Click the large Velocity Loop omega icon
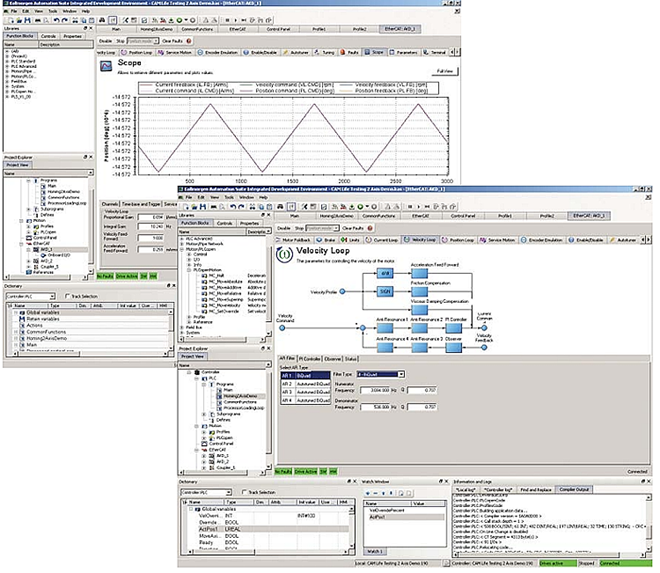The image size is (660, 573). coord(285,254)
